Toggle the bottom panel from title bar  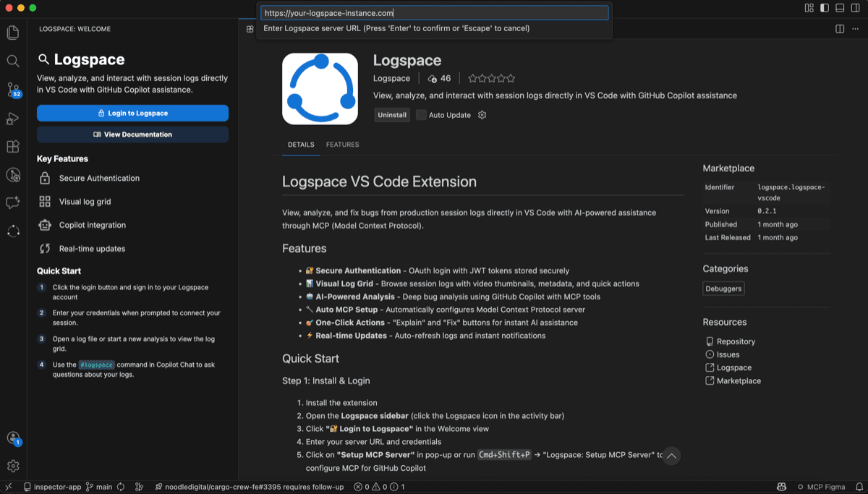pyautogui.click(x=841, y=8)
